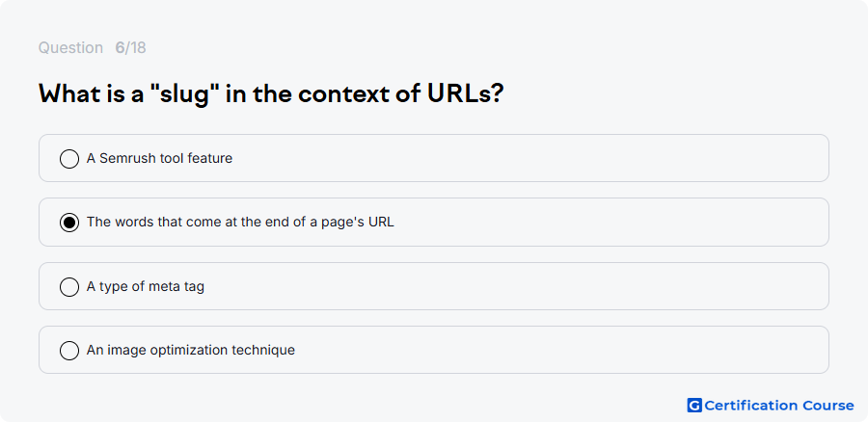Choose the "A type of meta tag" radio button

pyautogui.click(x=69, y=287)
